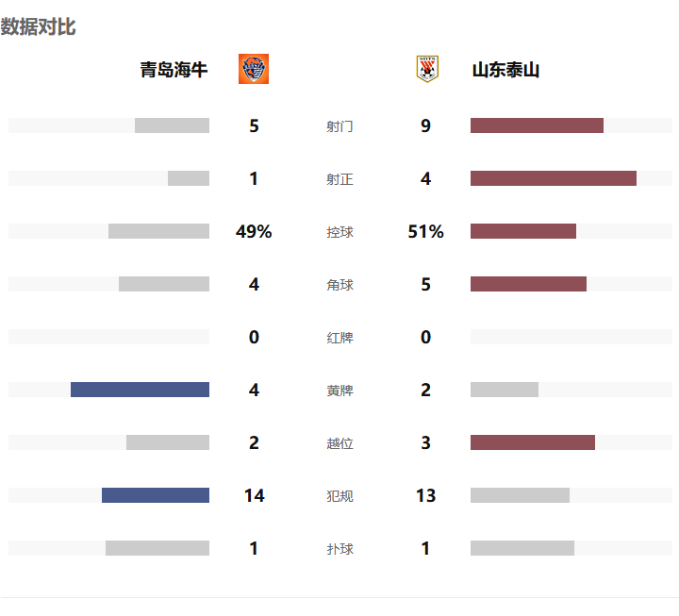The width and height of the screenshot is (679, 616).
Task: Click the Qingdao Hainiu orange team logo
Action: click(x=254, y=69)
